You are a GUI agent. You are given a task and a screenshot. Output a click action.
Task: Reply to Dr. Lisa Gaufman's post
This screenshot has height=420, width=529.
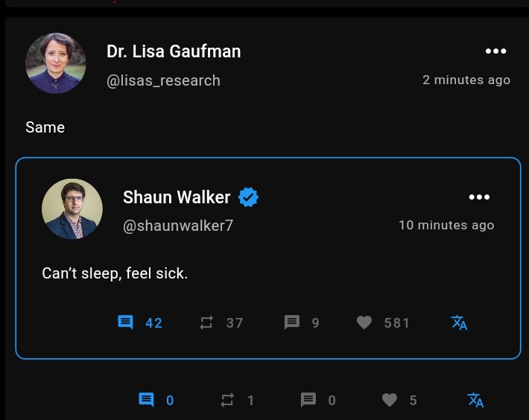coord(147,400)
